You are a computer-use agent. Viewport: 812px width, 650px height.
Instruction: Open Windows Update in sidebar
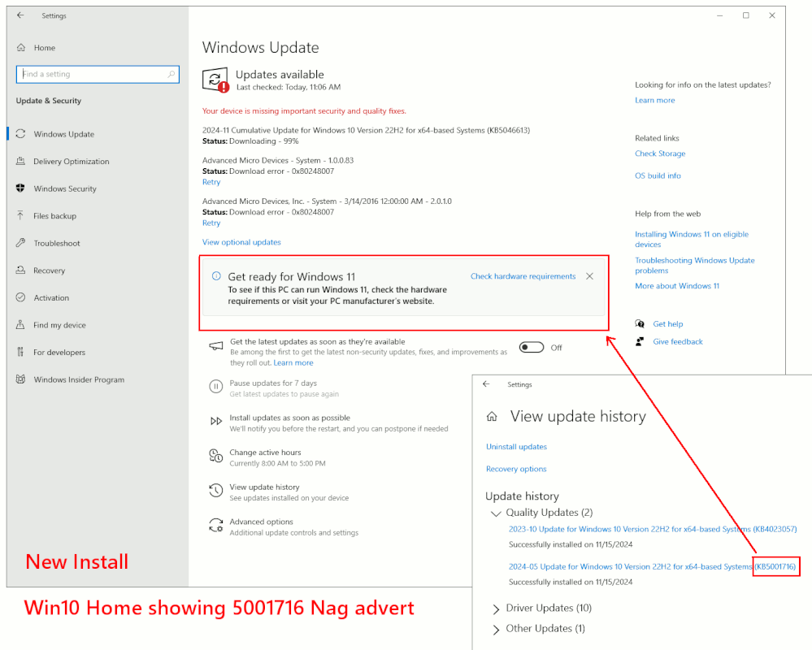(63, 134)
